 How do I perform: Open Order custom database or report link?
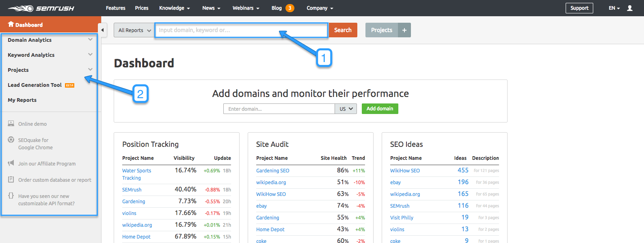[55, 180]
